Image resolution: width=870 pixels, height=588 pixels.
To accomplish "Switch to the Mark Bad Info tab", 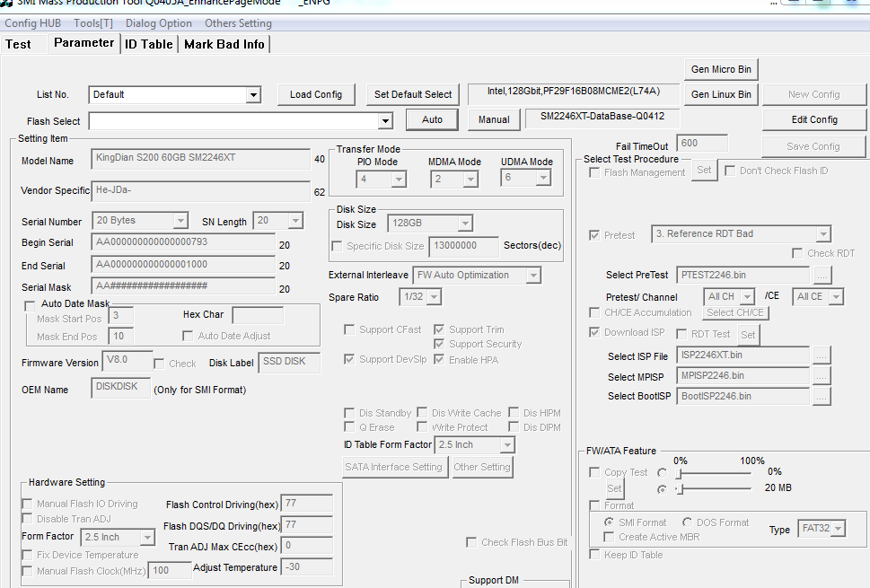I will (224, 44).
